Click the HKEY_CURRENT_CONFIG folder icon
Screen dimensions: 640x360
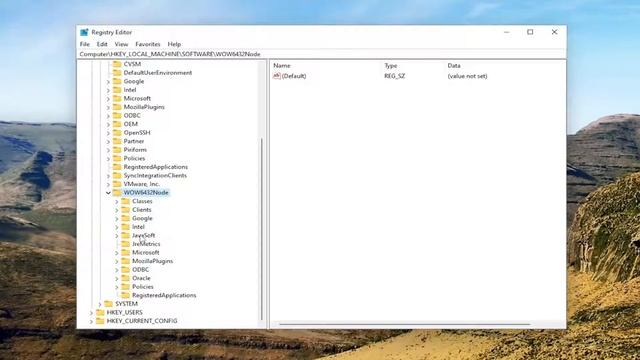100,321
